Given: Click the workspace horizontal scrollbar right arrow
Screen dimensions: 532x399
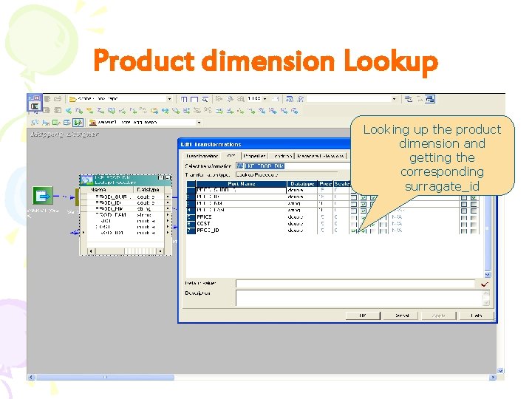Looking at the screenshot, I should [x=493, y=378].
